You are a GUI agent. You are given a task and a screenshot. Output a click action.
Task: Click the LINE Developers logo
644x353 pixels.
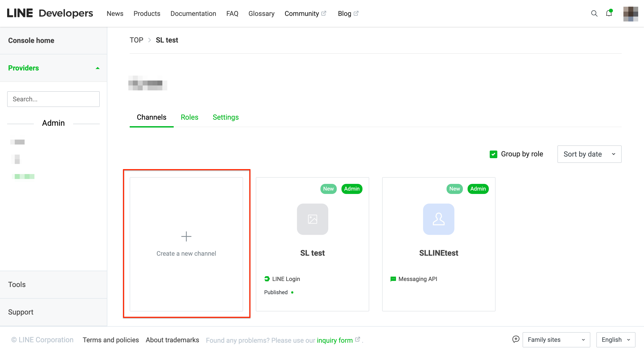point(50,13)
